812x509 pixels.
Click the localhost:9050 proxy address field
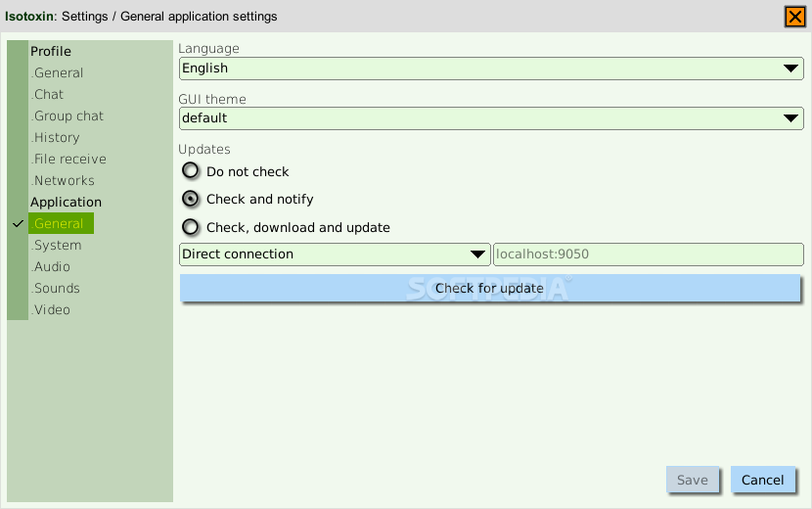tap(649, 254)
